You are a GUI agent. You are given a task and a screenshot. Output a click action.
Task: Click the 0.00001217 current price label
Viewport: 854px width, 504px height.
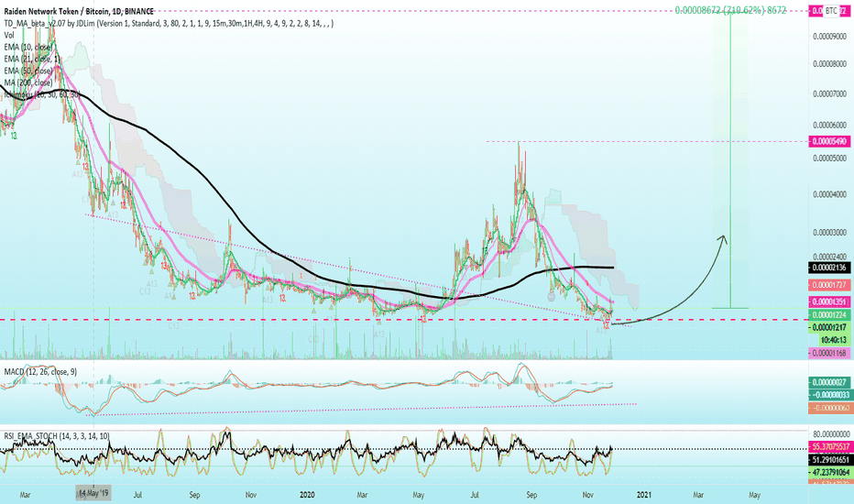[830, 327]
